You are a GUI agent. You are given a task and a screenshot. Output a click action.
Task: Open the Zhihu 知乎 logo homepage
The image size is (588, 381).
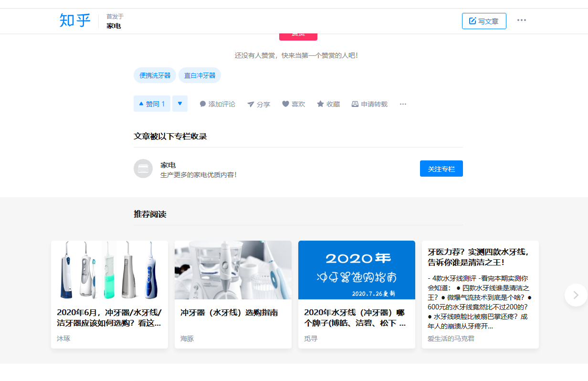point(75,21)
